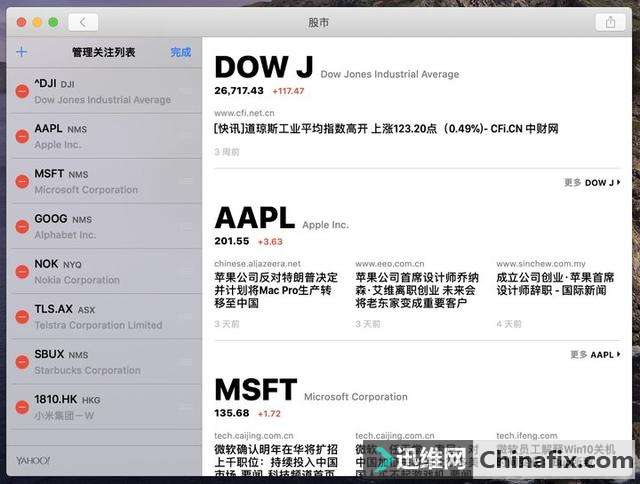Click the +1.72 change value for MSFT
The height and width of the screenshot is (484, 640).
tap(269, 414)
